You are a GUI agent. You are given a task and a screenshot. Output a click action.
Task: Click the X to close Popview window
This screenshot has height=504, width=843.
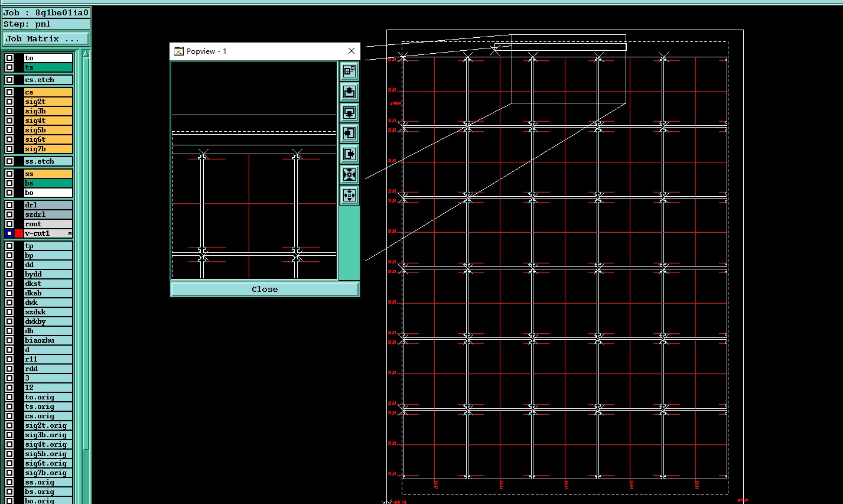[351, 51]
